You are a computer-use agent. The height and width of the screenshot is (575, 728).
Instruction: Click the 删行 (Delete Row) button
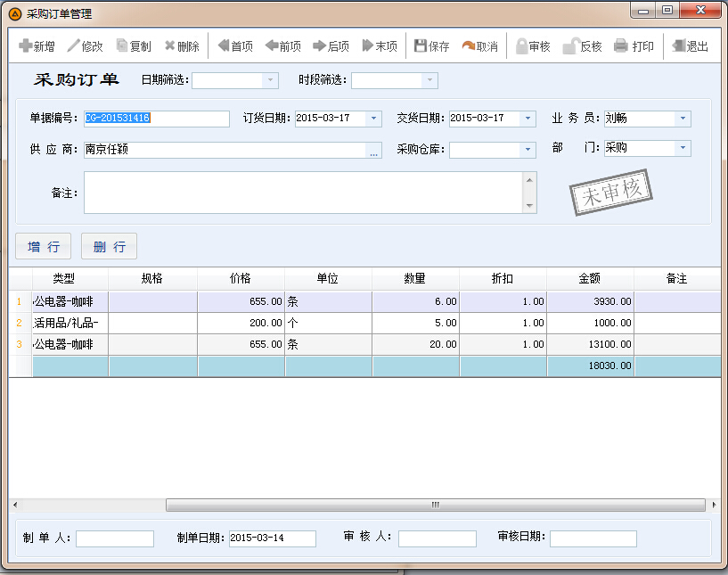click(x=109, y=246)
